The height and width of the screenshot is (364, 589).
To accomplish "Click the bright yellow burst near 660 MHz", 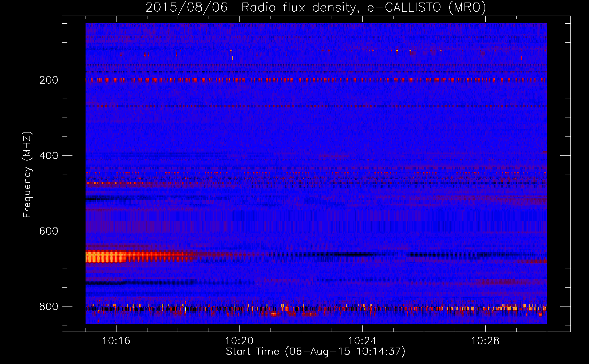I will 106,257.
